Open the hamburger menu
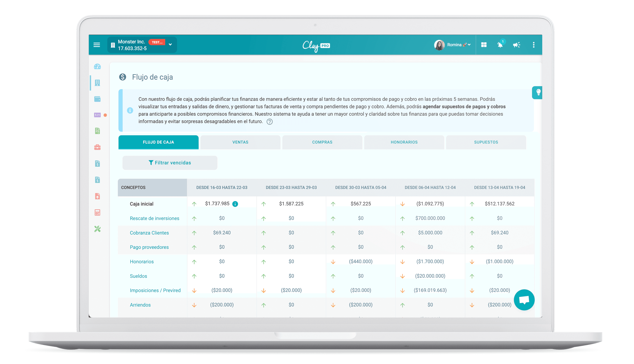 97,45
